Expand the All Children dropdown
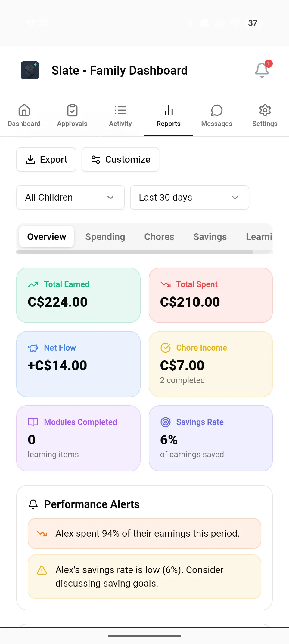Screen dimensions: 289x644 tap(70, 197)
